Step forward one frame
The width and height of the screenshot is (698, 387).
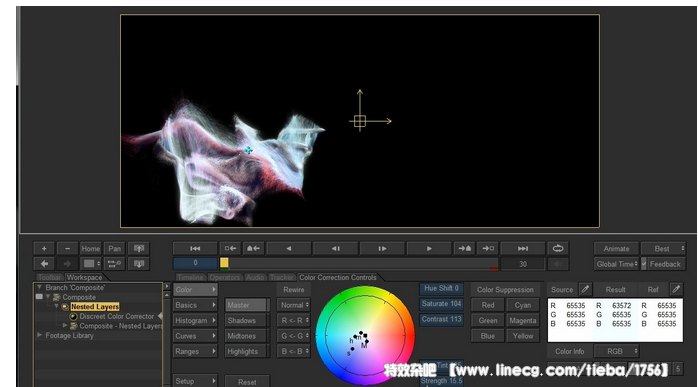click(382, 248)
